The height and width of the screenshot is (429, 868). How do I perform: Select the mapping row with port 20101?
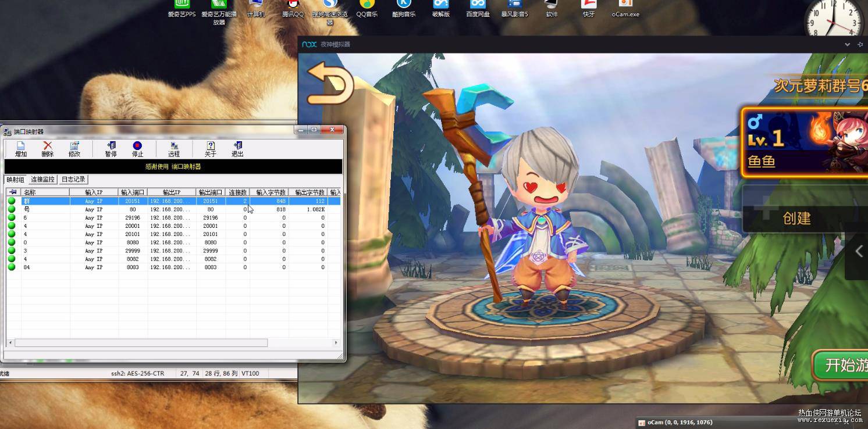(173, 234)
